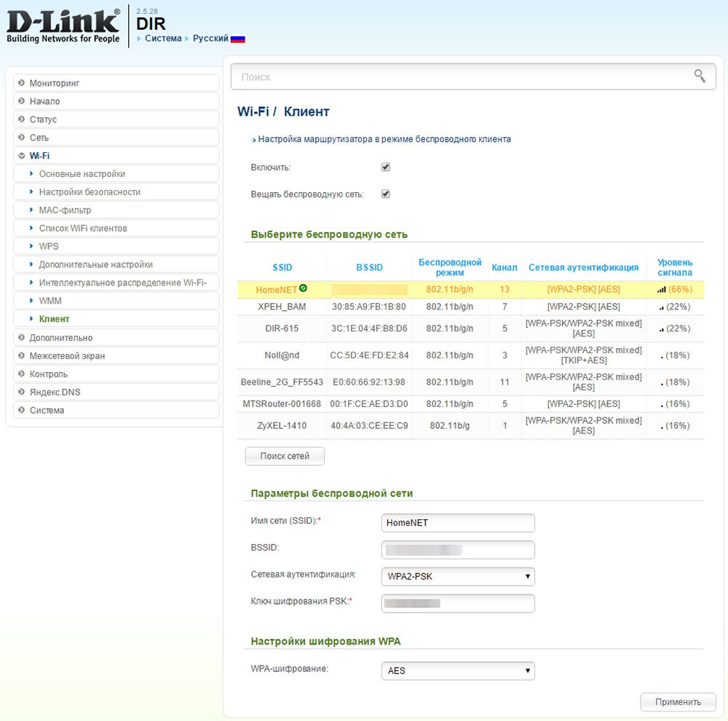
Task: Open the Система header menu
Action: click(163, 38)
